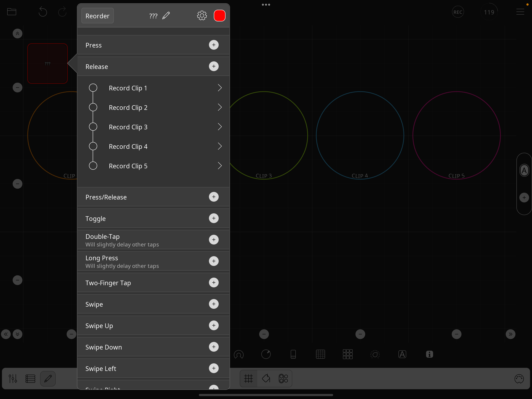Viewport: 532px width, 399px height.
Task: Add an action to Toggle
Action: (x=214, y=218)
